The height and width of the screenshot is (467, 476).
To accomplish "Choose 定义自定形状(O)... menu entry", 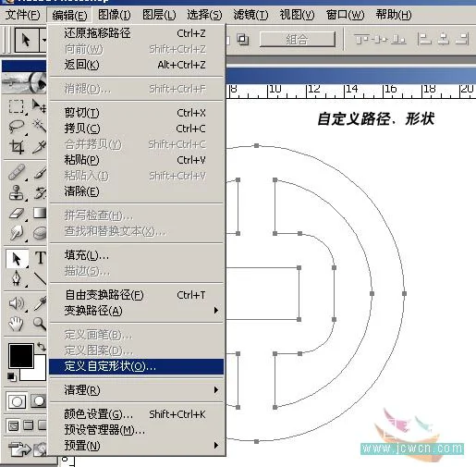I will (136, 366).
